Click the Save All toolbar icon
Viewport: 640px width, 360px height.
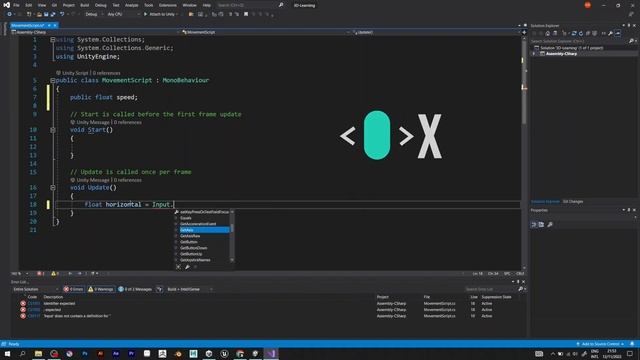pyautogui.click(x=53, y=14)
